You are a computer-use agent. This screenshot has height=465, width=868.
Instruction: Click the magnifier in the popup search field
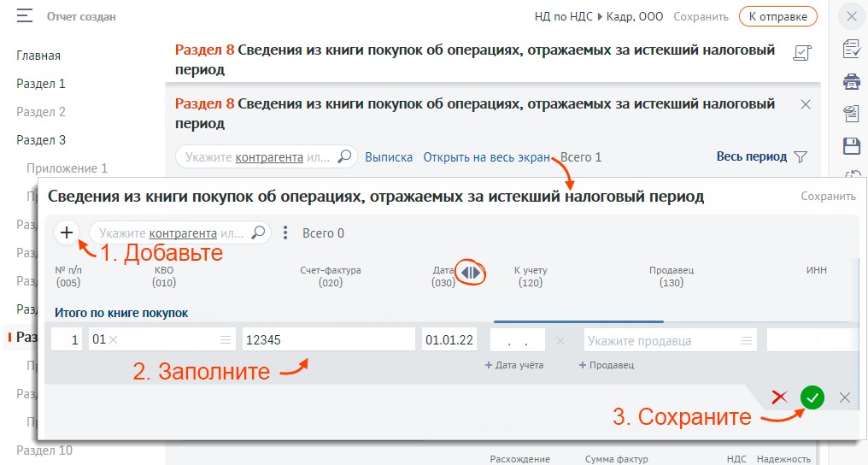tap(258, 232)
